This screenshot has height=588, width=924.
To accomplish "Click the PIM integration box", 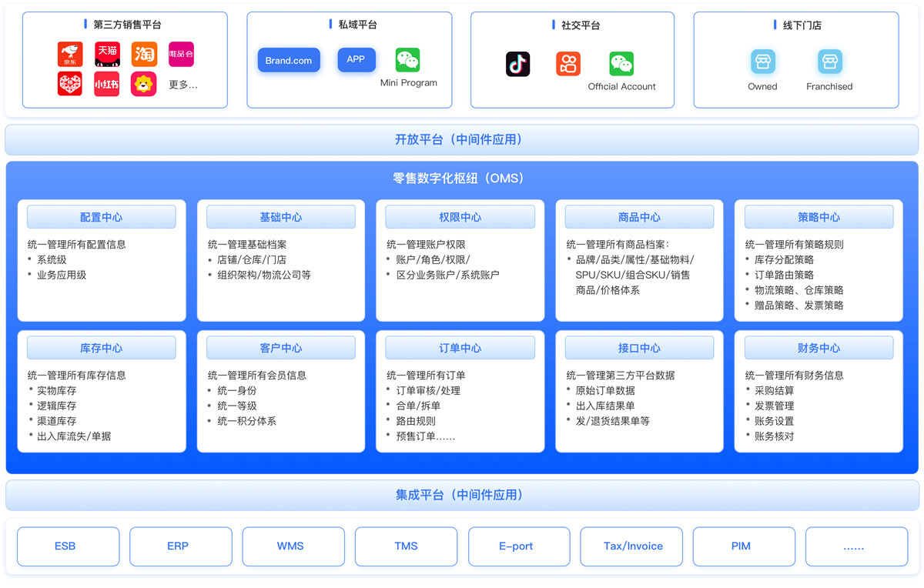I will pos(744,546).
